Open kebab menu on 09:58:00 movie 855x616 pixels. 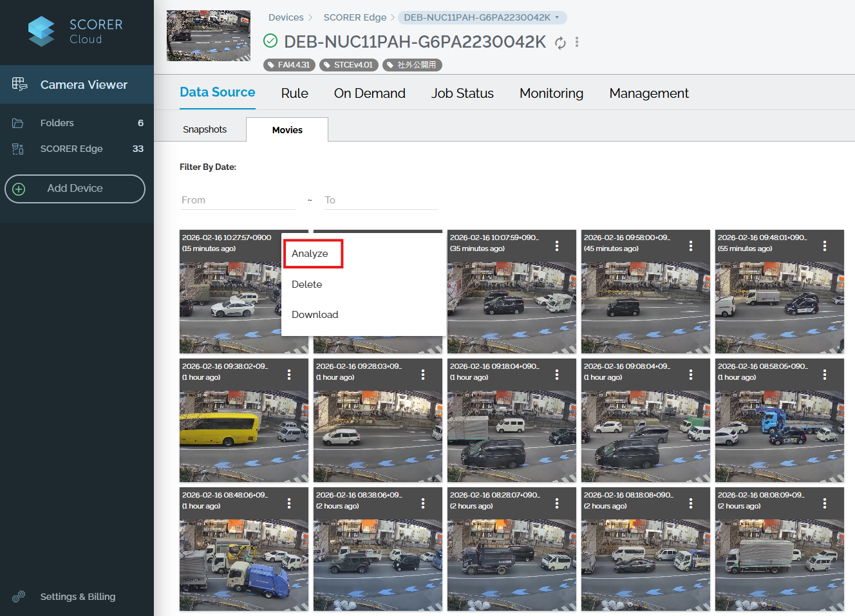(x=691, y=246)
